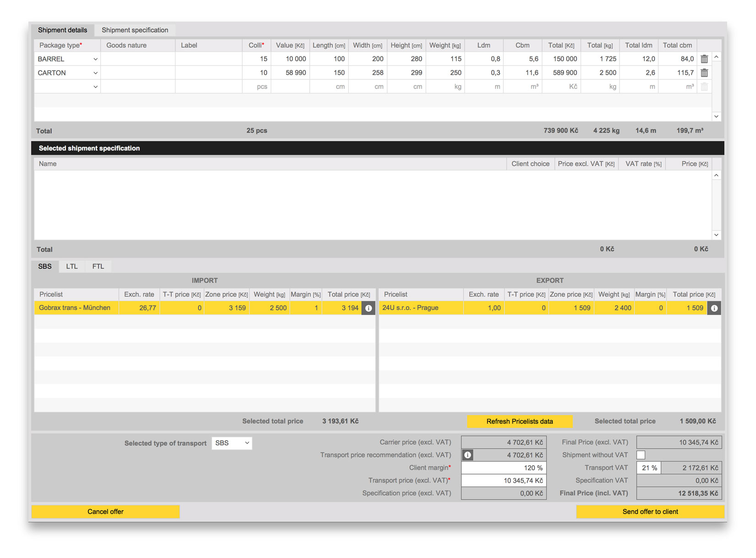The width and height of the screenshot is (756, 558).
Task: Switch to the LTL tab
Action: coord(72,266)
